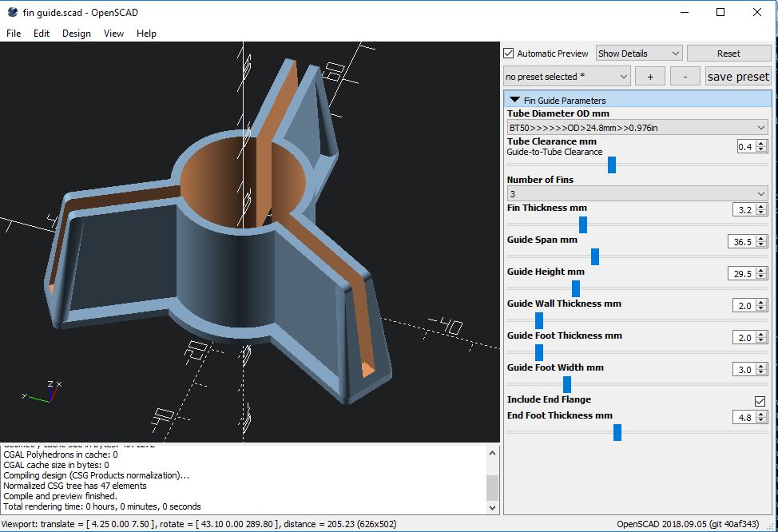The height and width of the screenshot is (532, 778).
Task: Open the Number of Fins dropdown
Action: (637, 193)
